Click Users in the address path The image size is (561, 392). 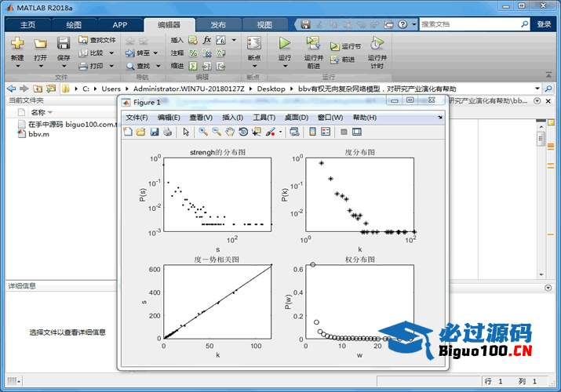click(111, 89)
